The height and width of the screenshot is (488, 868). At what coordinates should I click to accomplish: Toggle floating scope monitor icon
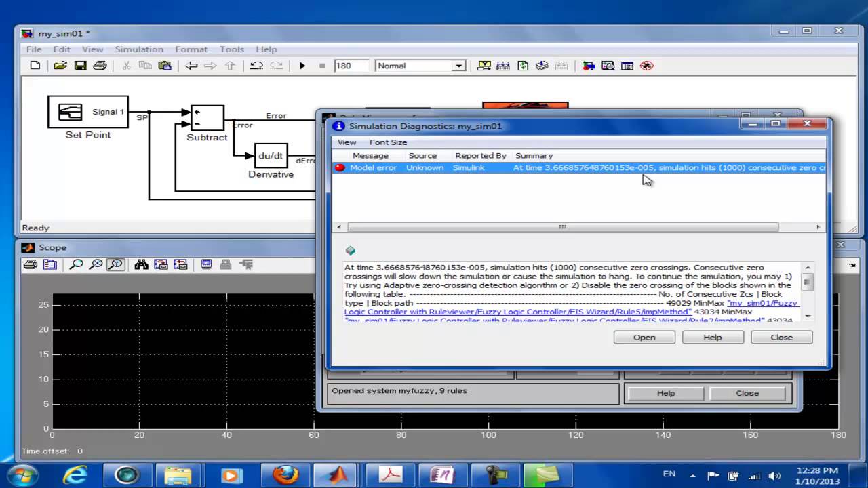pos(206,264)
